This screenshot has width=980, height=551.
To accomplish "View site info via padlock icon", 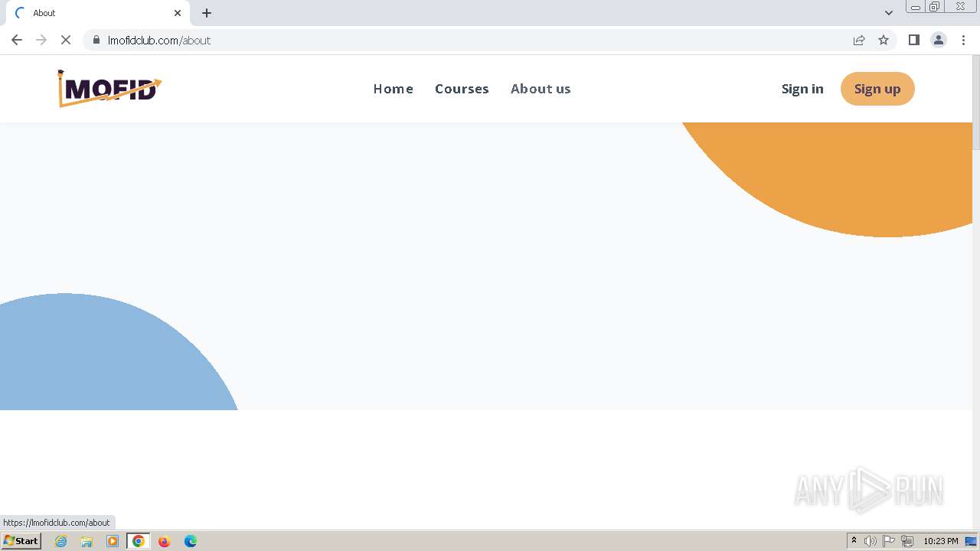I will click(x=96, y=40).
